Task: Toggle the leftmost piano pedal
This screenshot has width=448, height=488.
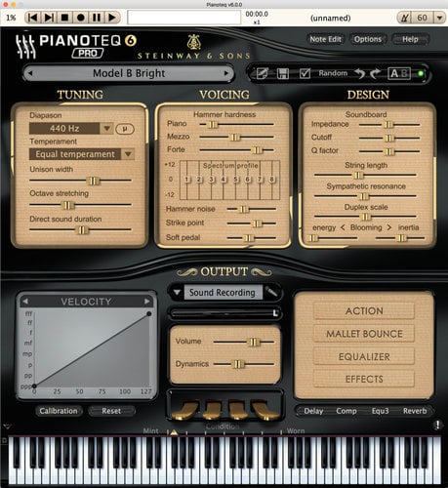Action: click(184, 411)
